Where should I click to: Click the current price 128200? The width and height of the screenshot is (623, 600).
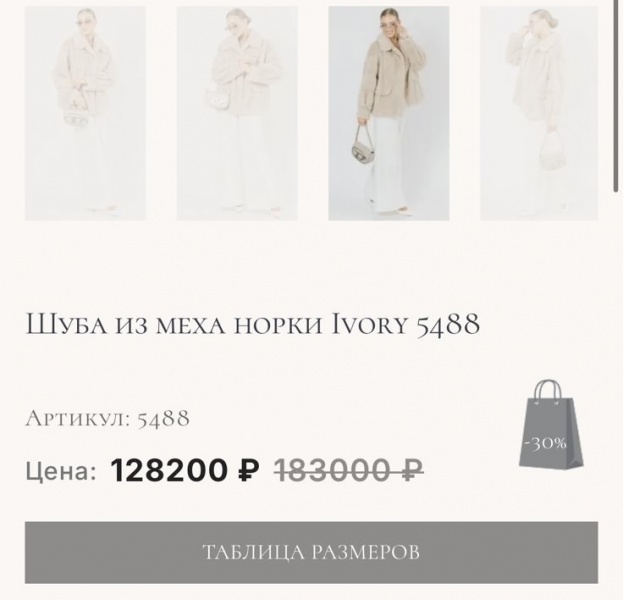[x=168, y=470]
